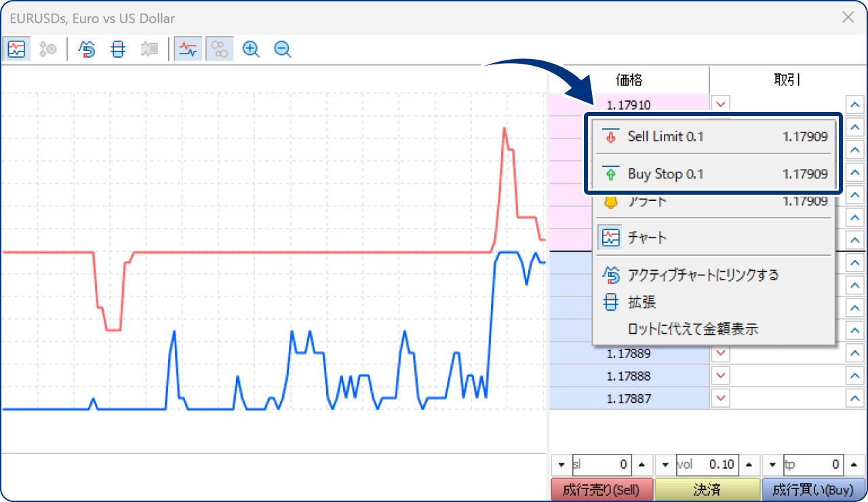Click the spread expansion toolbar icon

tap(118, 49)
